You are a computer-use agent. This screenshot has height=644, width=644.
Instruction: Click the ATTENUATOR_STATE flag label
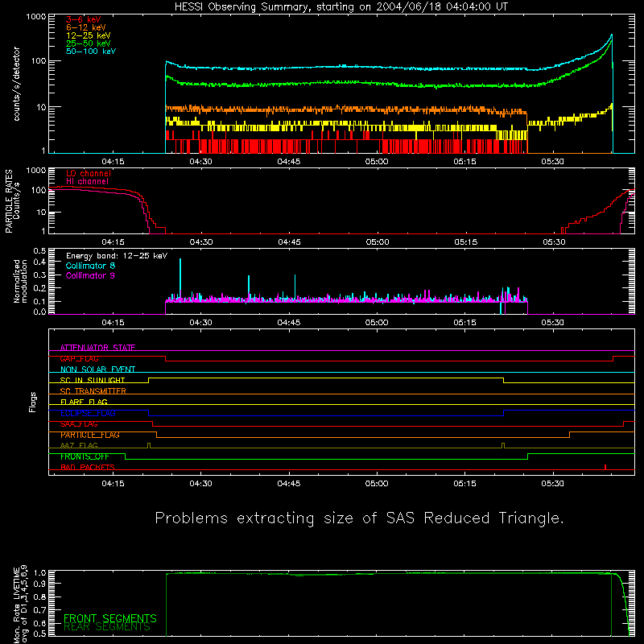tap(97, 348)
